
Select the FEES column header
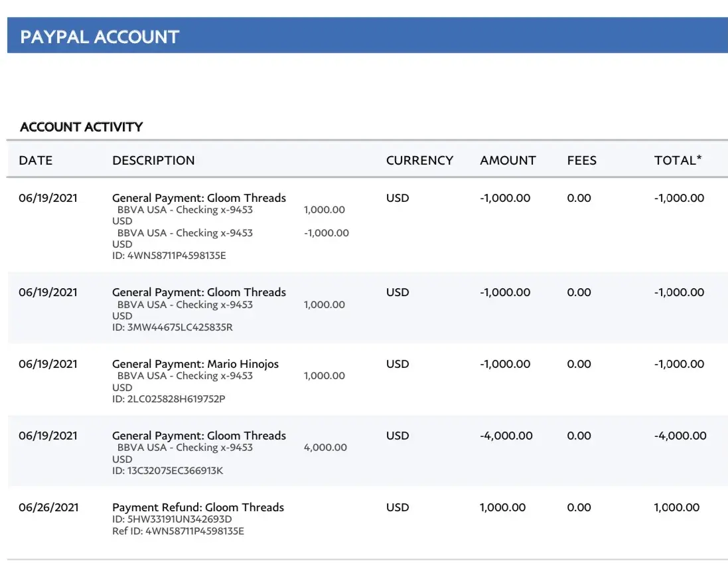click(581, 160)
